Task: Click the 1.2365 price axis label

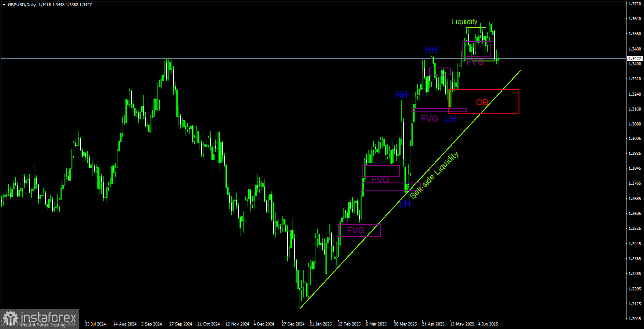Action: (x=634, y=258)
